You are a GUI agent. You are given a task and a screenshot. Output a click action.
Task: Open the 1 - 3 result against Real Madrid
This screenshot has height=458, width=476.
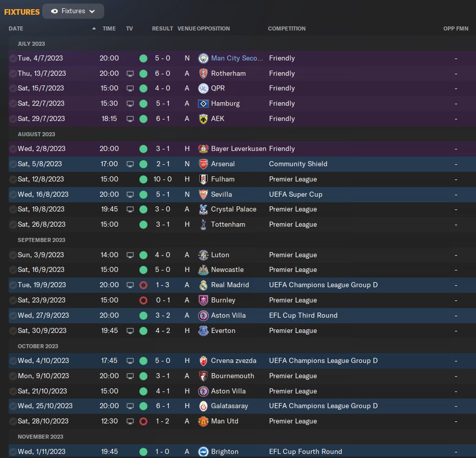[162, 285]
